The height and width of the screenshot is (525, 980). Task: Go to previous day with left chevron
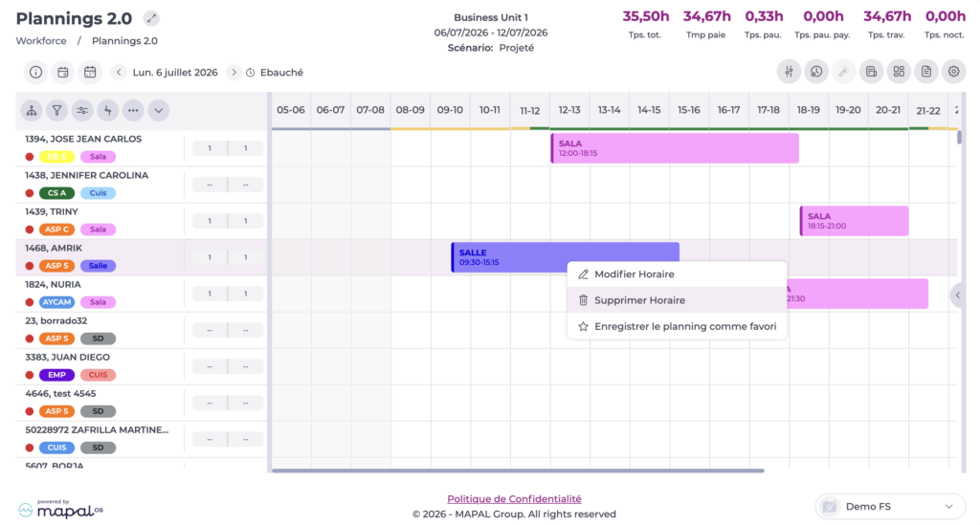pyautogui.click(x=119, y=73)
